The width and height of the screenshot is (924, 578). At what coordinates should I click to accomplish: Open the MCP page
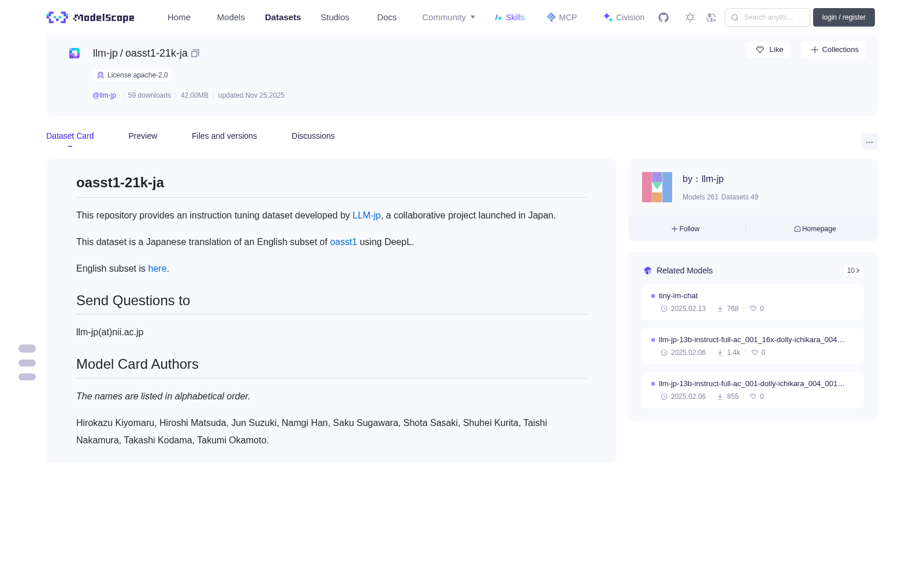point(561,17)
